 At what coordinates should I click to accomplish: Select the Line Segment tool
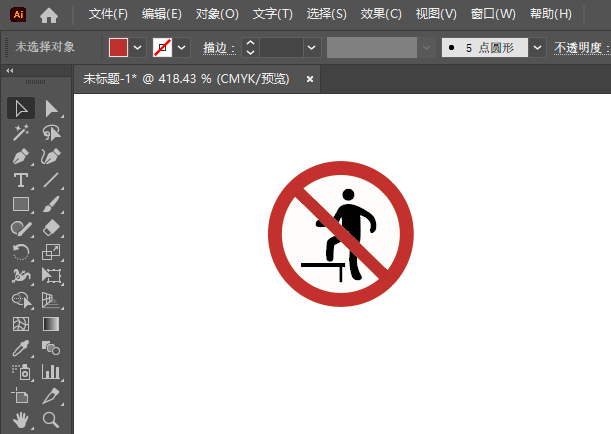51,180
